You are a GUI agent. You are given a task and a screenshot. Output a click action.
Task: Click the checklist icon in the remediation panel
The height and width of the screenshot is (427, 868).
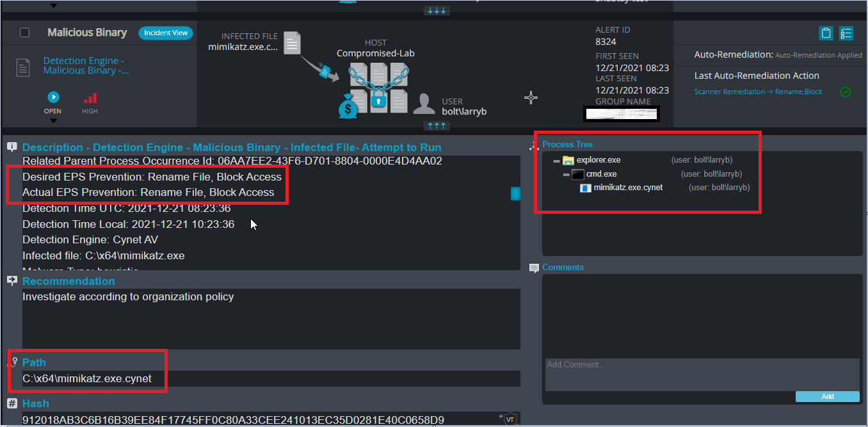[x=846, y=33]
